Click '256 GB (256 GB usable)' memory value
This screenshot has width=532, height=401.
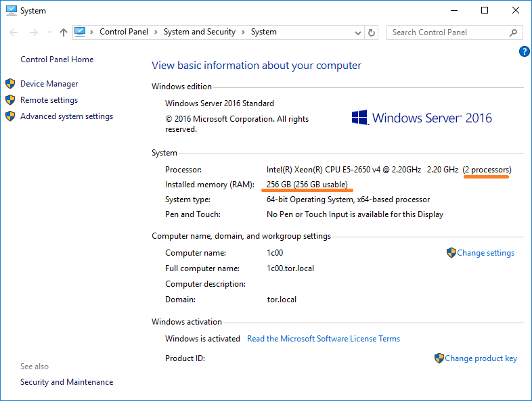click(307, 185)
